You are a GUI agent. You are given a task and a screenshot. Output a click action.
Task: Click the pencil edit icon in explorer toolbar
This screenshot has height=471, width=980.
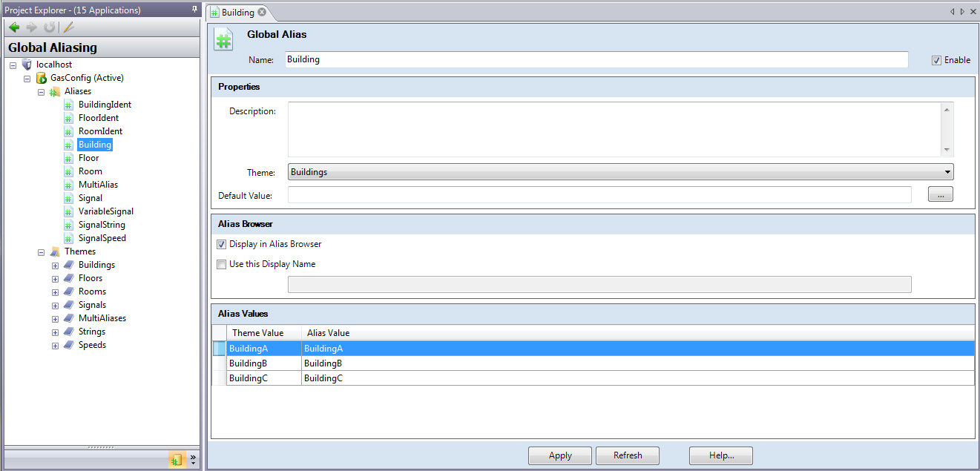point(68,27)
